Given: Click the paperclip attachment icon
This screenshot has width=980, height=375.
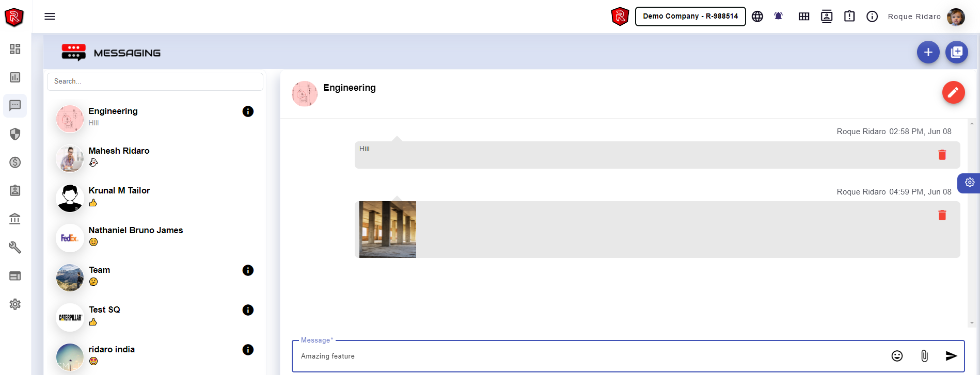Looking at the screenshot, I should pos(924,356).
